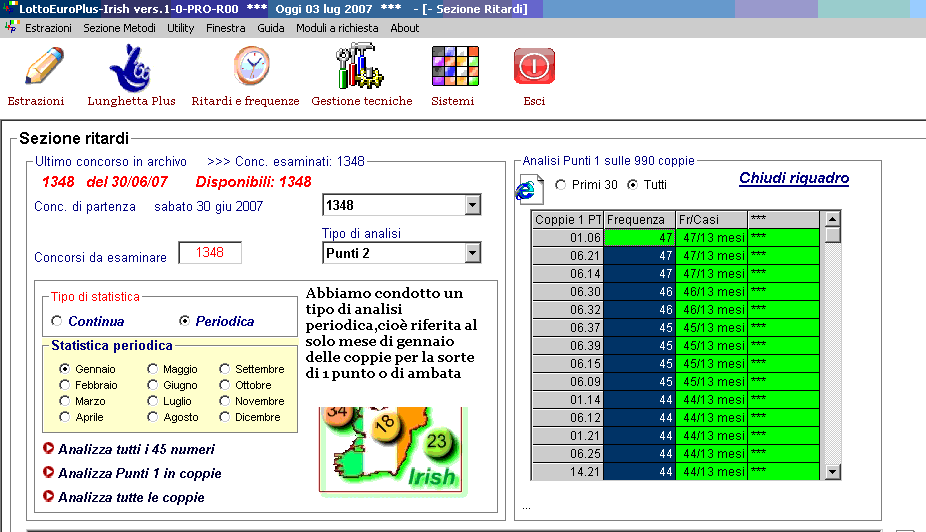Choose the Ottobre month radio button

coord(224,384)
